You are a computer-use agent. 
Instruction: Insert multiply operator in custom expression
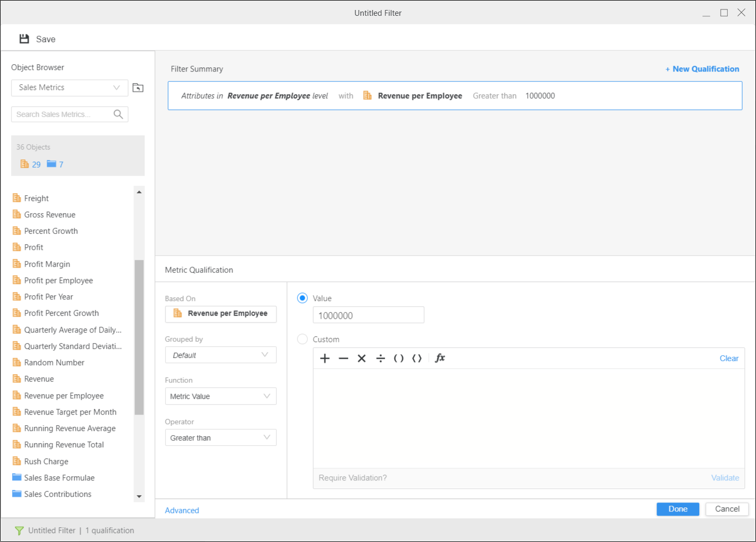[362, 358]
